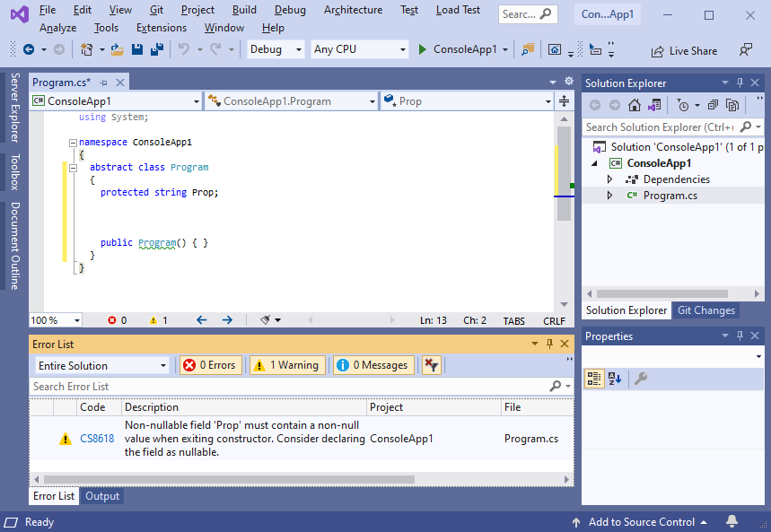Viewport: 771px width, 532px height.
Task: Toggle the 0 Errors filter
Action: click(210, 365)
